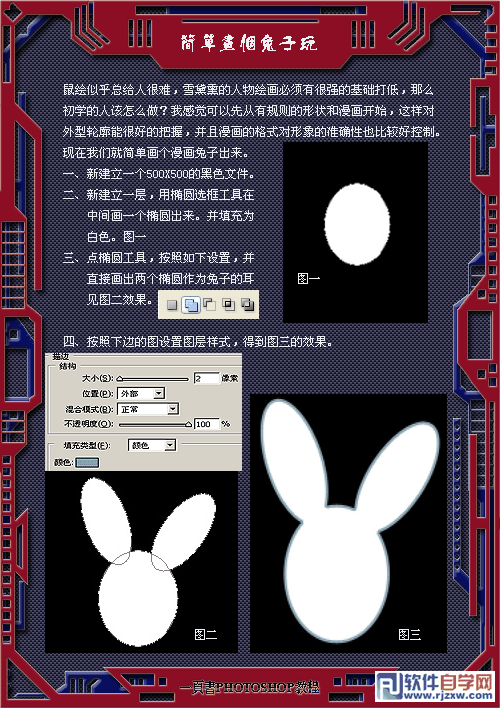Click the 不透明度 field showing 100
The height and width of the screenshot is (708, 500).
click(206, 424)
